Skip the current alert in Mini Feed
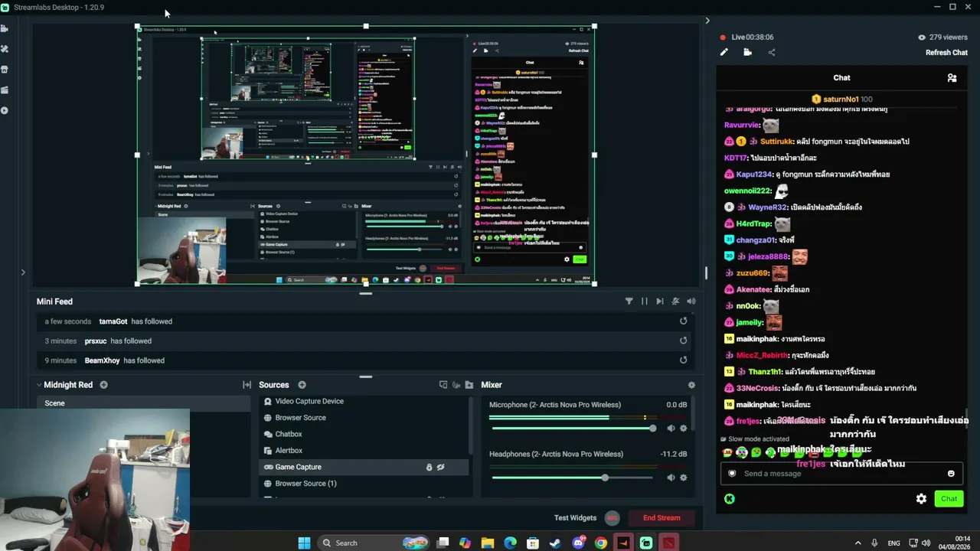The height and width of the screenshot is (551, 980). click(x=660, y=302)
